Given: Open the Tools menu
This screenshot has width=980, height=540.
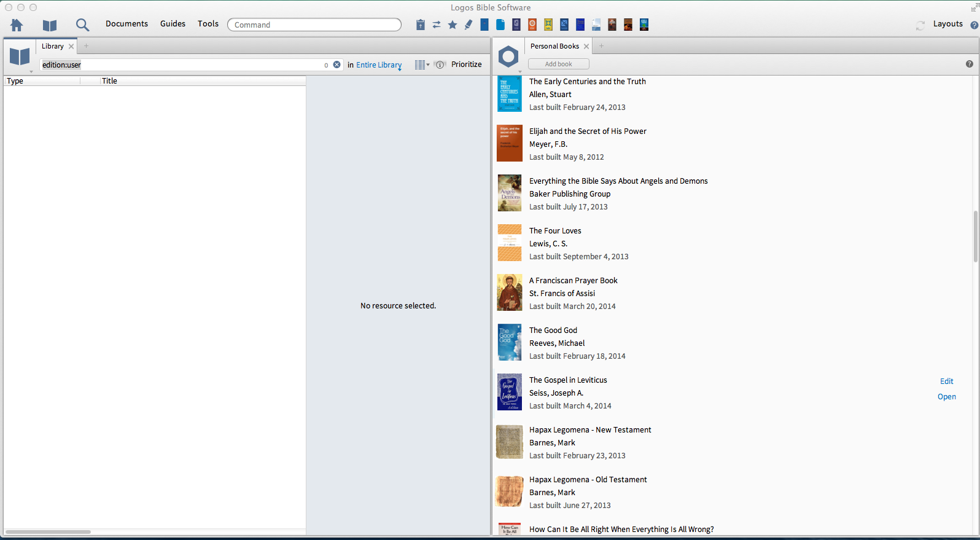Looking at the screenshot, I should (x=208, y=24).
